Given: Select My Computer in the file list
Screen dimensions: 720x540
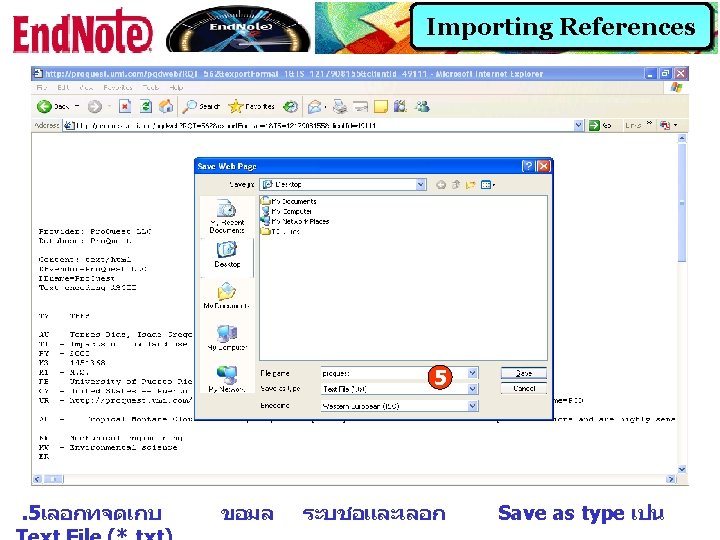Looking at the screenshot, I should pos(287,211).
